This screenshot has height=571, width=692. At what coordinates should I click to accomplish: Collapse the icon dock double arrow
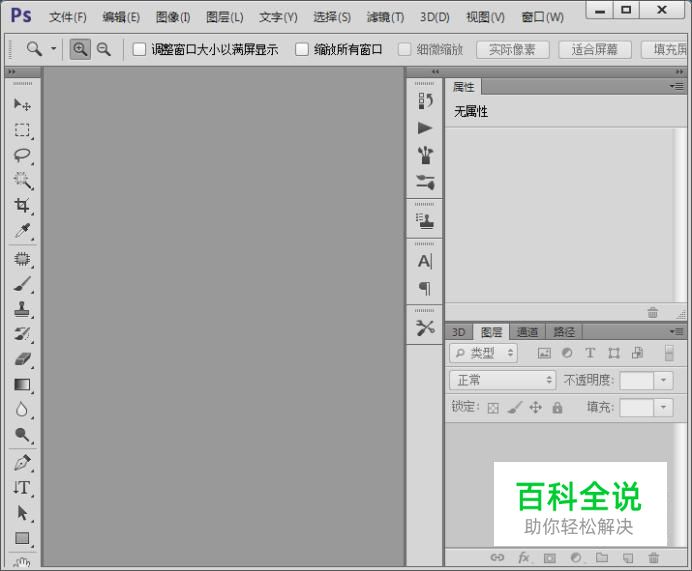click(x=435, y=71)
